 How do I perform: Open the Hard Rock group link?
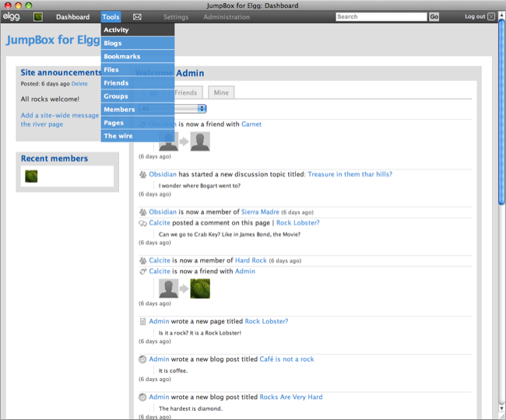coord(251,261)
